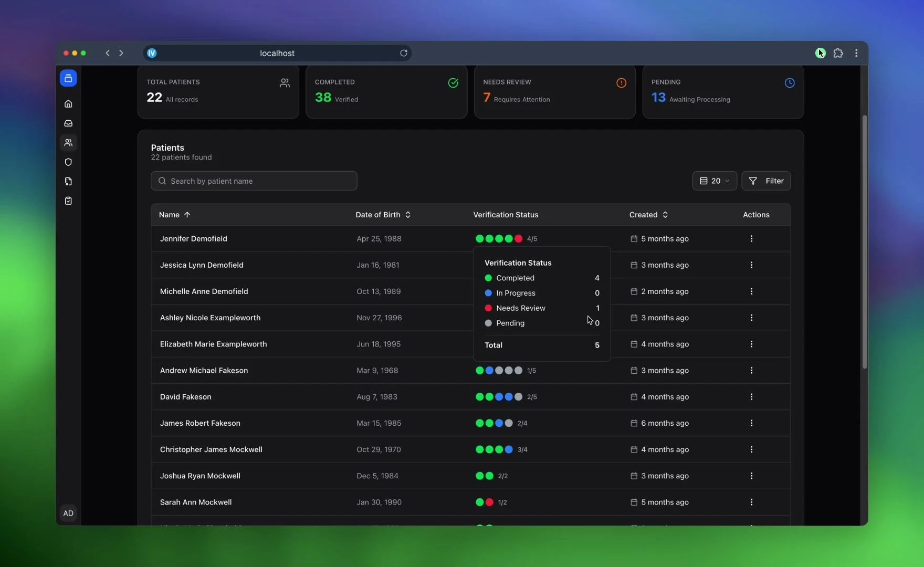Click Andrew Michael Fakeson's verification status dots
The image size is (924, 567).
(x=499, y=371)
